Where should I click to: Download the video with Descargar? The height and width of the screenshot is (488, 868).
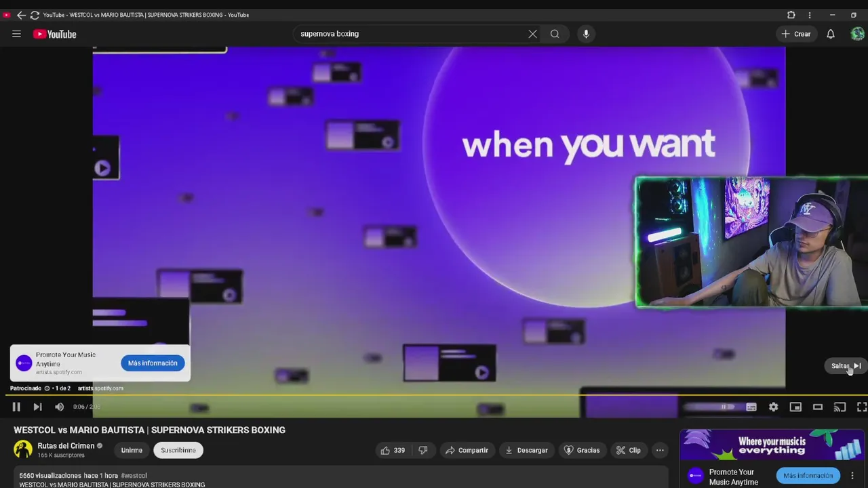click(x=527, y=450)
